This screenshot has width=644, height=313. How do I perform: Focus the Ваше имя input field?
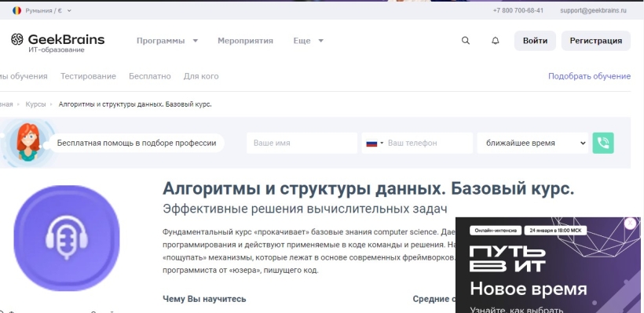click(x=302, y=143)
